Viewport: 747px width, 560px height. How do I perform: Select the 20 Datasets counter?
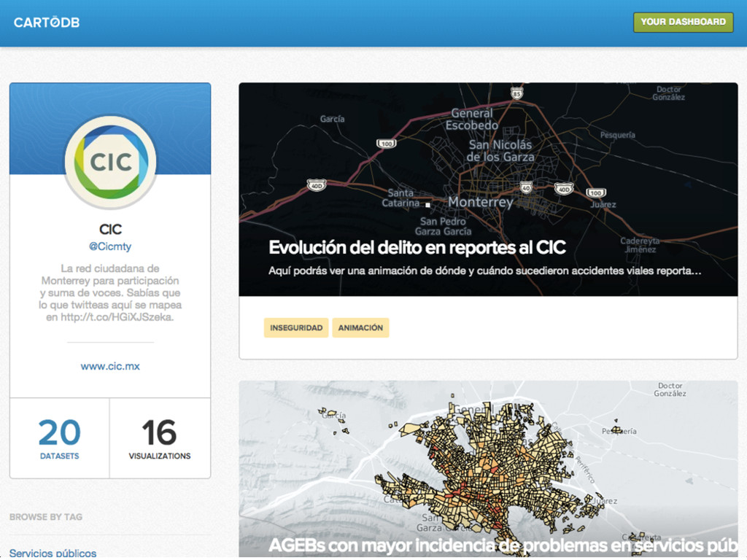[x=60, y=438]
